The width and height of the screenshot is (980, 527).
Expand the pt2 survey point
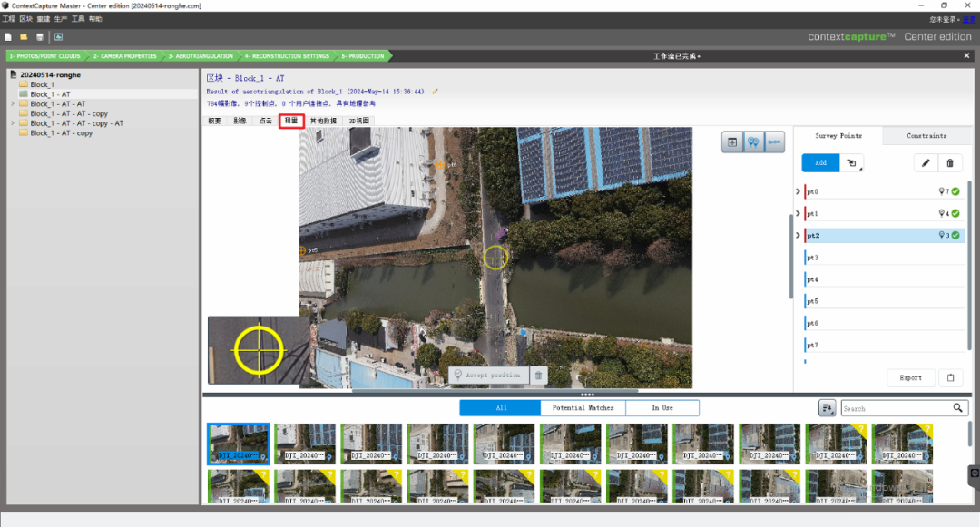(x=799, y=236)
